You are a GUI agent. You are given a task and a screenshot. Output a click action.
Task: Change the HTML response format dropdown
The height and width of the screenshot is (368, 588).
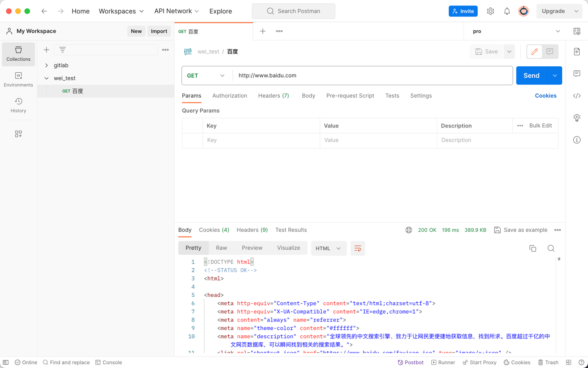[x=329, y=248]
